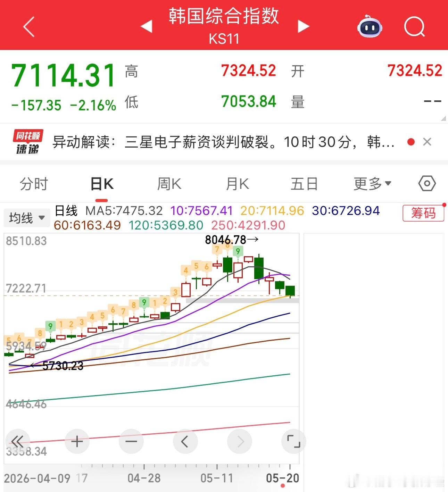Open the 均线 indicator dropdown
The height and width of the screenshot is (492, 448).
[x=27, y=218]
